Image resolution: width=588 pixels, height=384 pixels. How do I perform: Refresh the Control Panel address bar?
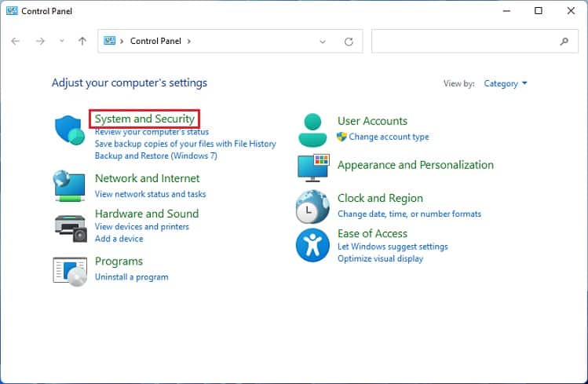click(x=349, y=42)
